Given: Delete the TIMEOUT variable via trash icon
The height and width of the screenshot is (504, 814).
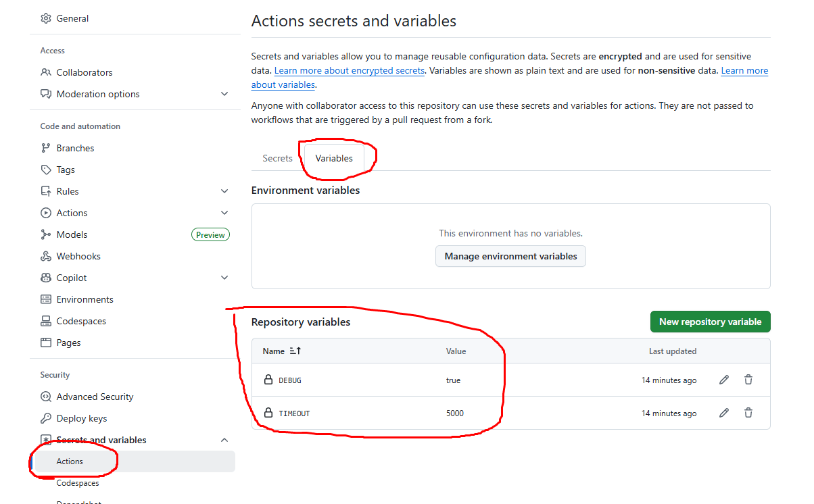Looking at the screenshot, I should tap(748, 413).
